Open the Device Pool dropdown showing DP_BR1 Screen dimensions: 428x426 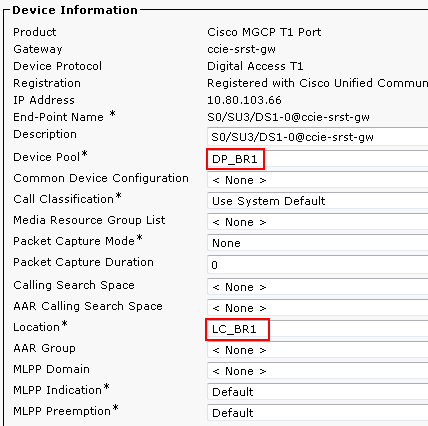(x=317, y=159)
